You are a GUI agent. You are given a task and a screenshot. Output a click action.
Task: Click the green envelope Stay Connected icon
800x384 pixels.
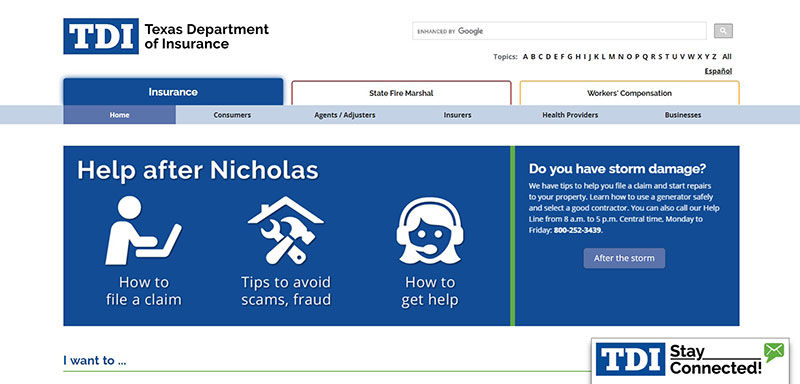773,352
